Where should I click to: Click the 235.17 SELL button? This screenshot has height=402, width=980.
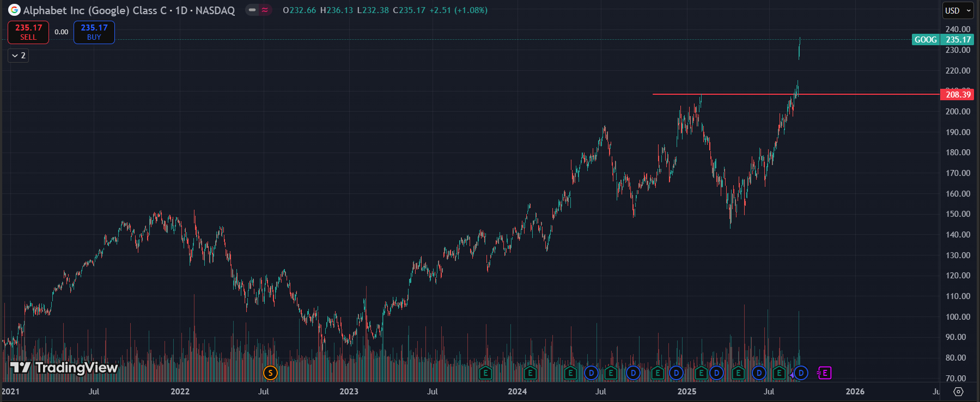(x=28, y=32)
